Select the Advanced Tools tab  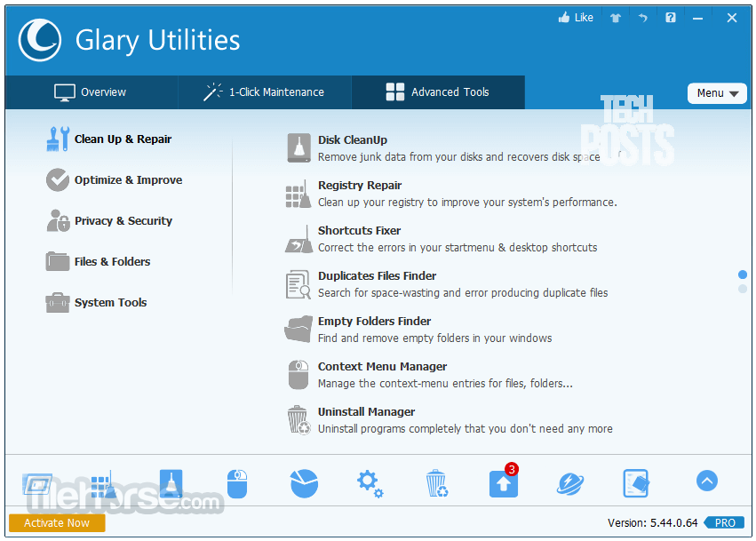[x=438, y=92]
